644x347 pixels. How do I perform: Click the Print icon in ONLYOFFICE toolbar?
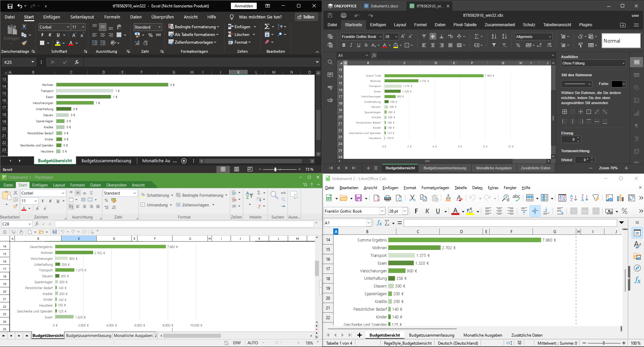(x=343, y=15)
